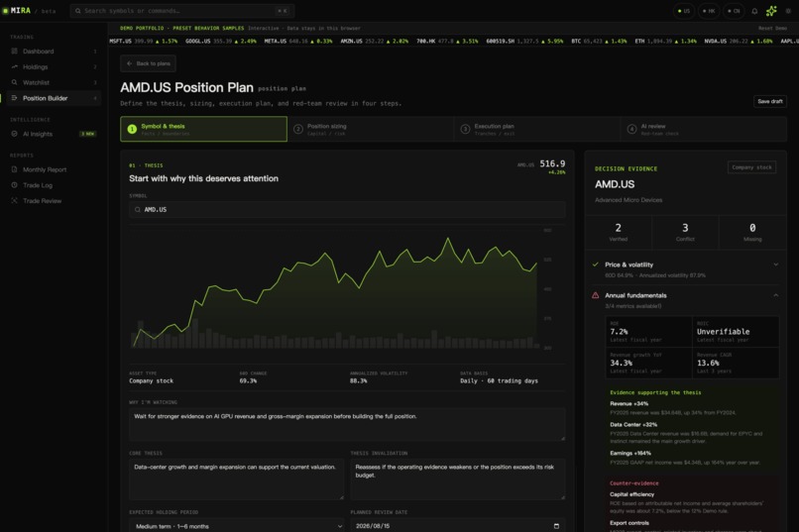Click the 'Revenue +34%' evidence heading
This screenshot has width=799, height=532.
[628, 404]
